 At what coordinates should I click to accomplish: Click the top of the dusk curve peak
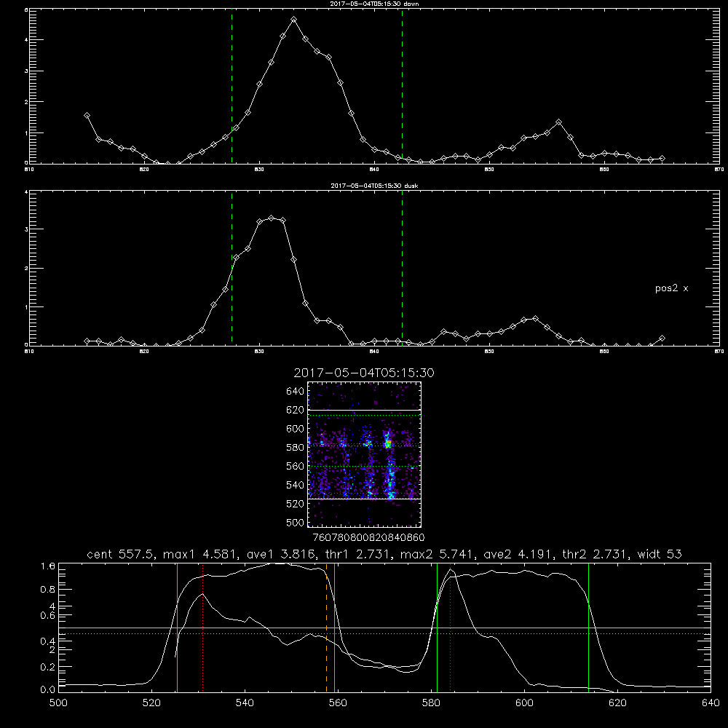click(272, 218)
